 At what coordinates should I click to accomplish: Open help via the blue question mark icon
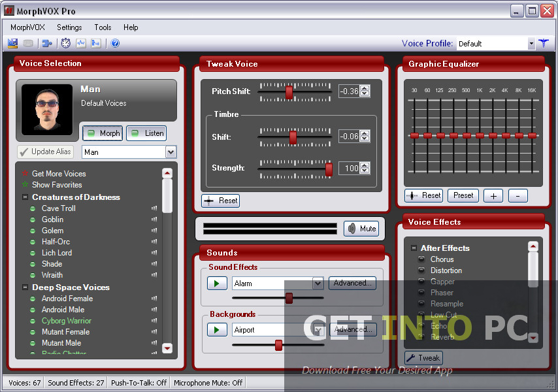click(115, 43)
